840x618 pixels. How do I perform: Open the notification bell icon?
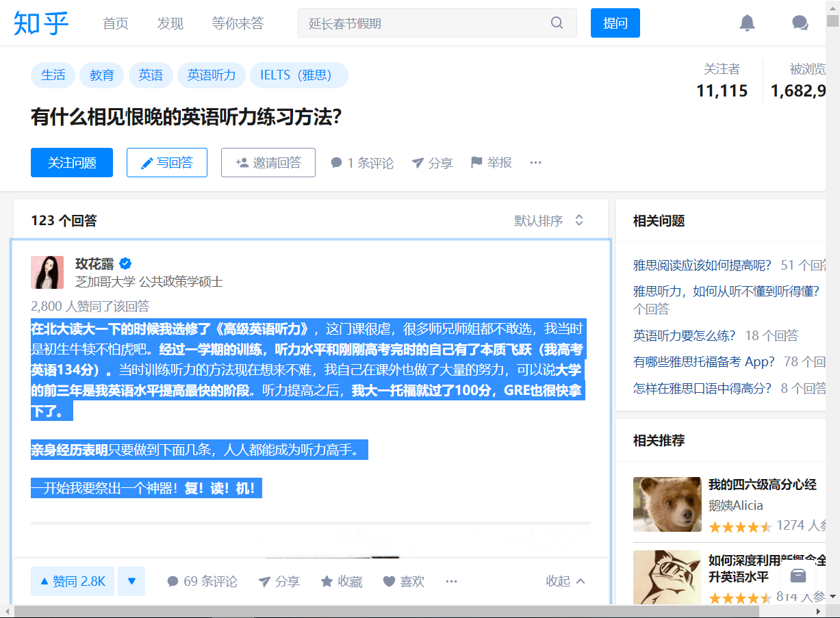747,23
